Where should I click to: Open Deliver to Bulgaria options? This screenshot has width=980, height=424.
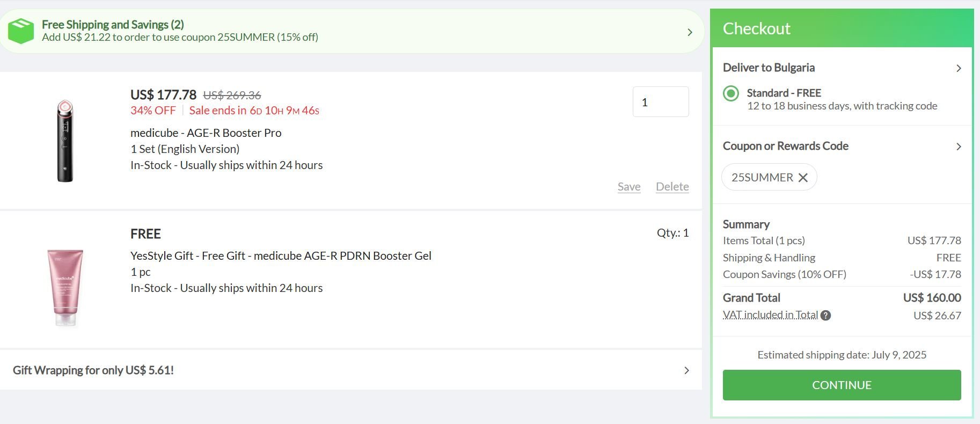(958, 68)
